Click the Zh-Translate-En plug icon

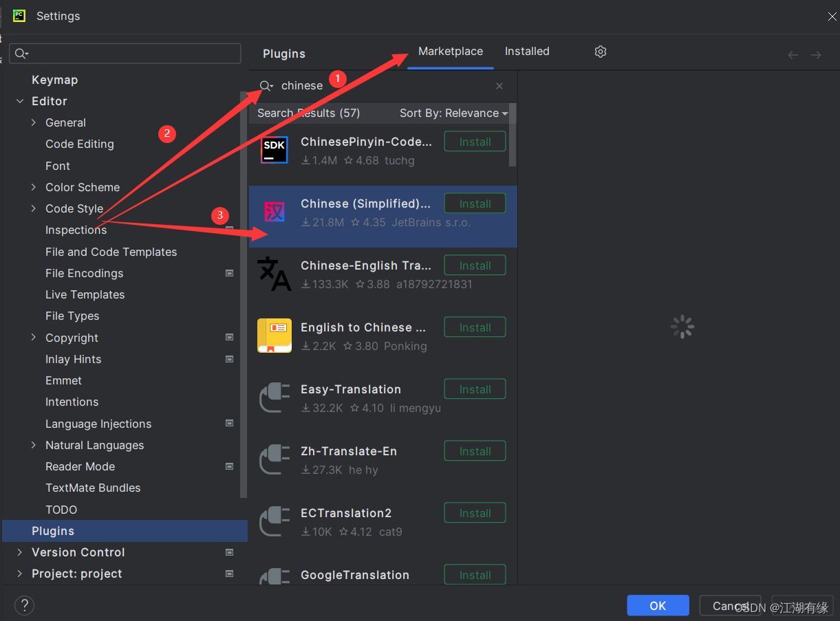(x=274, y=459)
